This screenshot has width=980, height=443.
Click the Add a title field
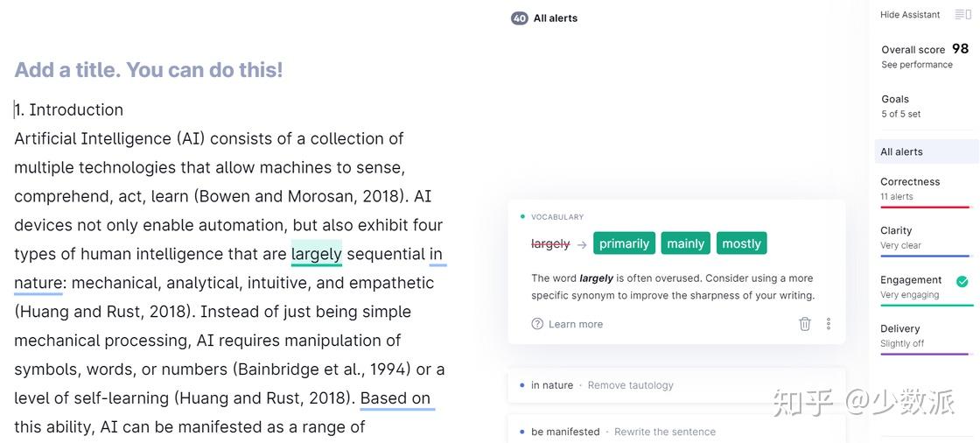point(149,70)
